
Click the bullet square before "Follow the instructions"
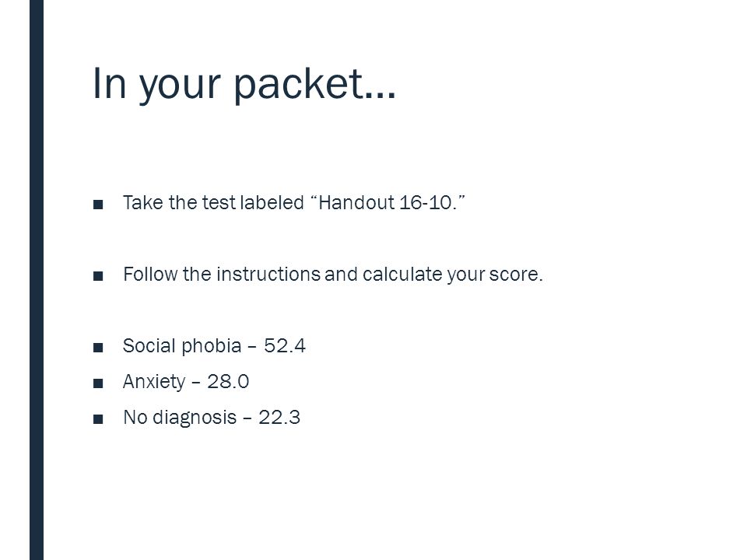98,276
